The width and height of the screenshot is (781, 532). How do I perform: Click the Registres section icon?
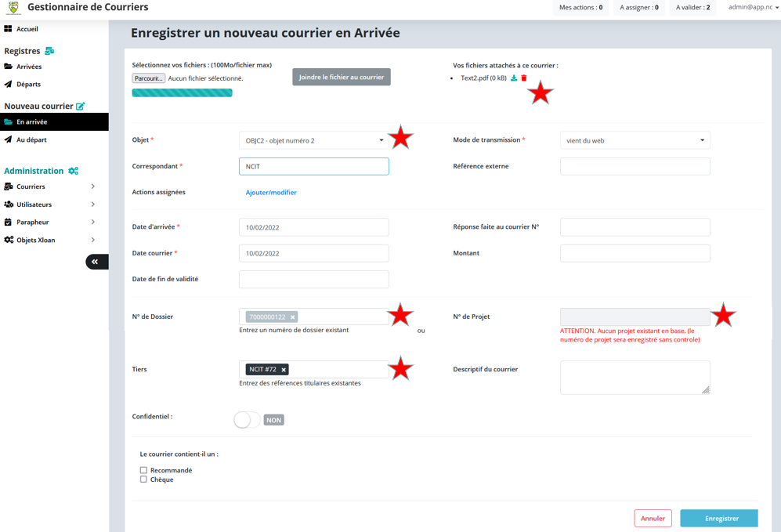pos(49,51)
